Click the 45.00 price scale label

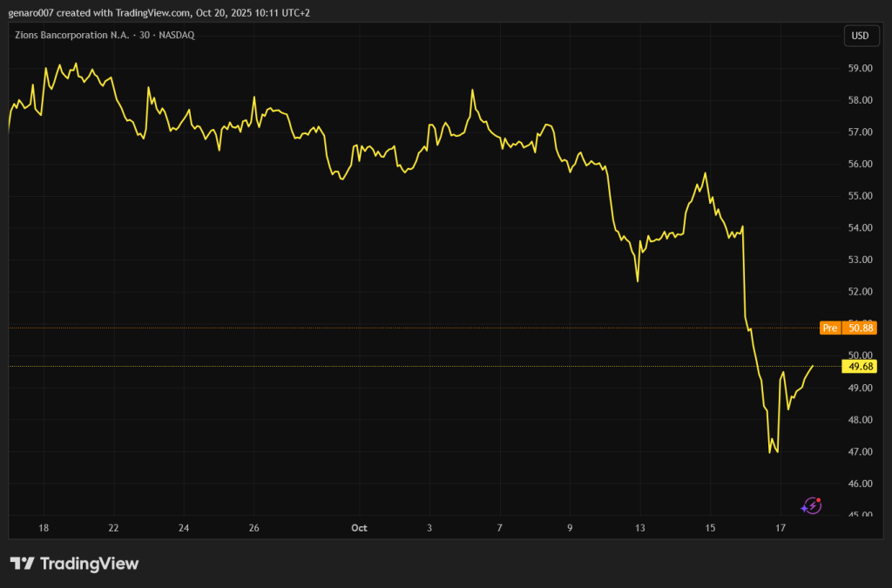click(860, 515)
